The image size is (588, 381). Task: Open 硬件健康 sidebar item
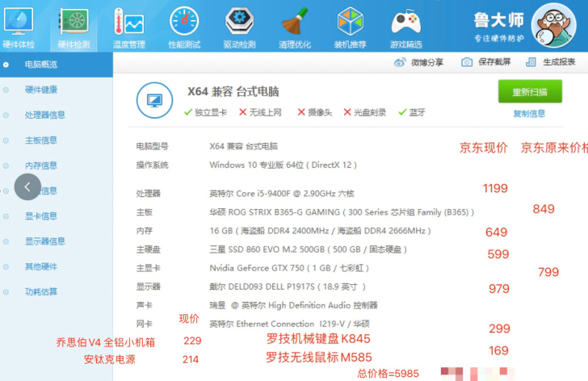coord(41,90)
